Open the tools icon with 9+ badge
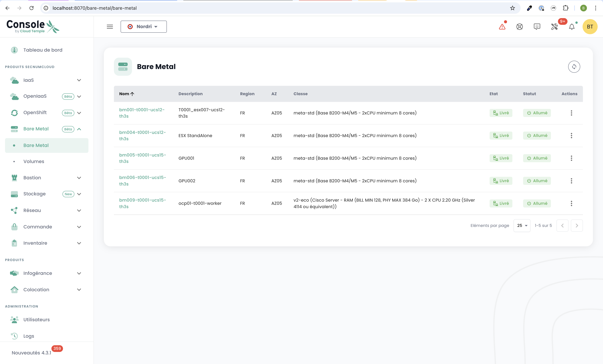The height and width of the screenshot is (364, 603). point(554,27)
